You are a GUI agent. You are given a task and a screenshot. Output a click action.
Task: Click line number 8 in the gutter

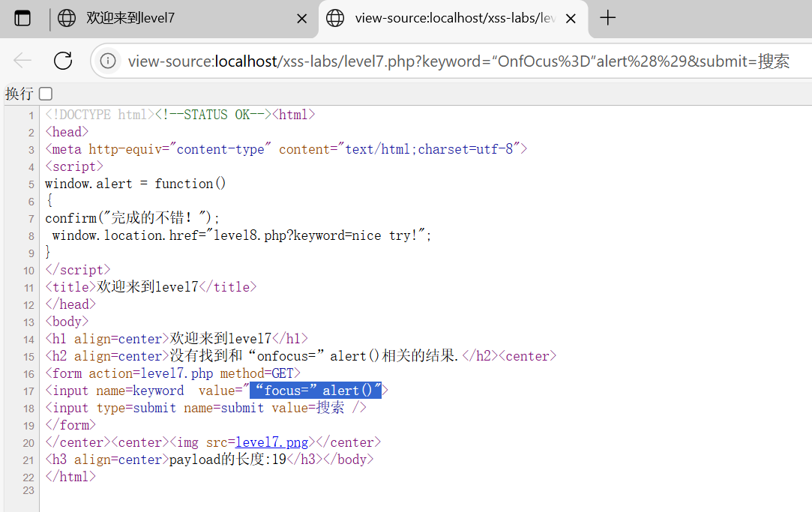pyautogui.click(x=31, y=236)
